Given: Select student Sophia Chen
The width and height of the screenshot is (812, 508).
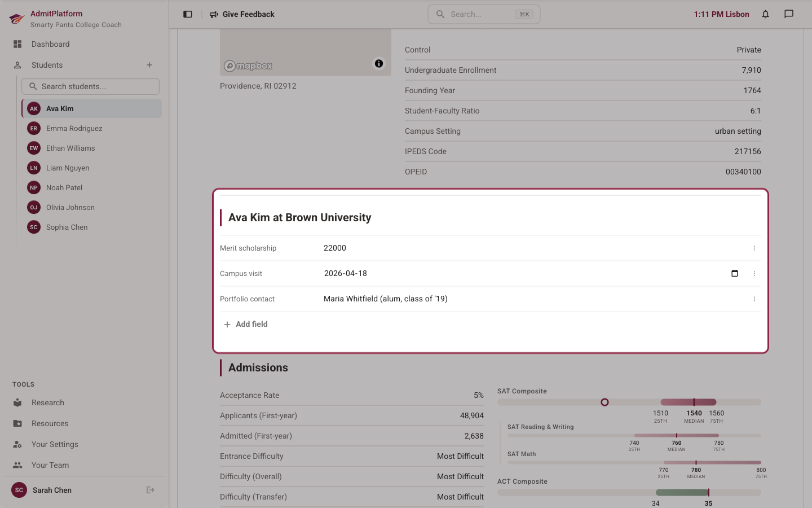Looking at the screenshot, I should click(92, 227).
